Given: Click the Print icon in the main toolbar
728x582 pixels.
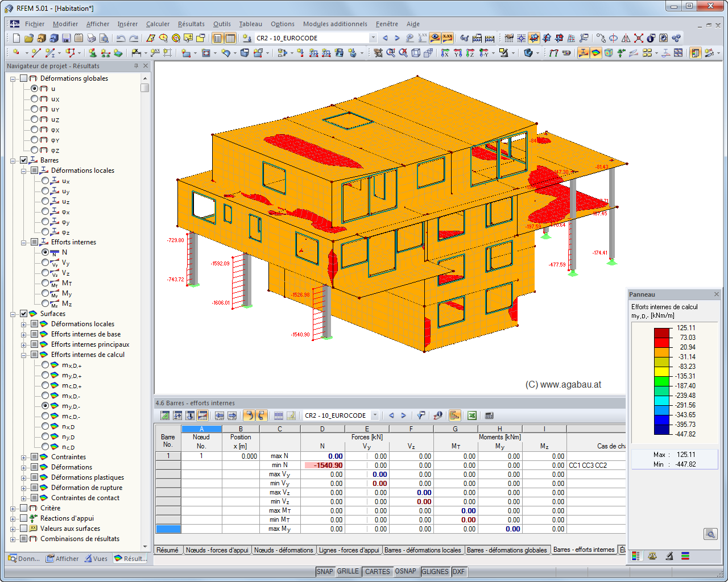Looking at the screenshot, I should click(92, 38).
